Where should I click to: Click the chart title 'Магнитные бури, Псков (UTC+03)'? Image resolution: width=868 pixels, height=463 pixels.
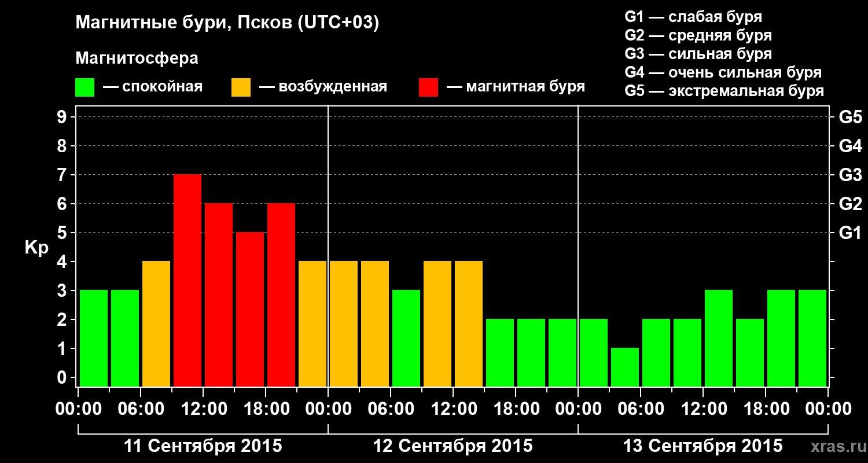pyautogui.click(x=227, y=23)
